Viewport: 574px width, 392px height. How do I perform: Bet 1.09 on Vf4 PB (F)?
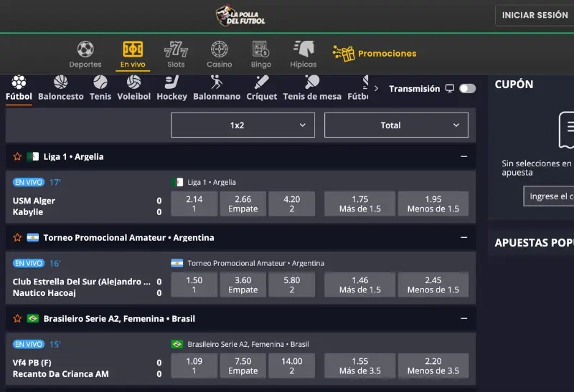click(194, 365)
